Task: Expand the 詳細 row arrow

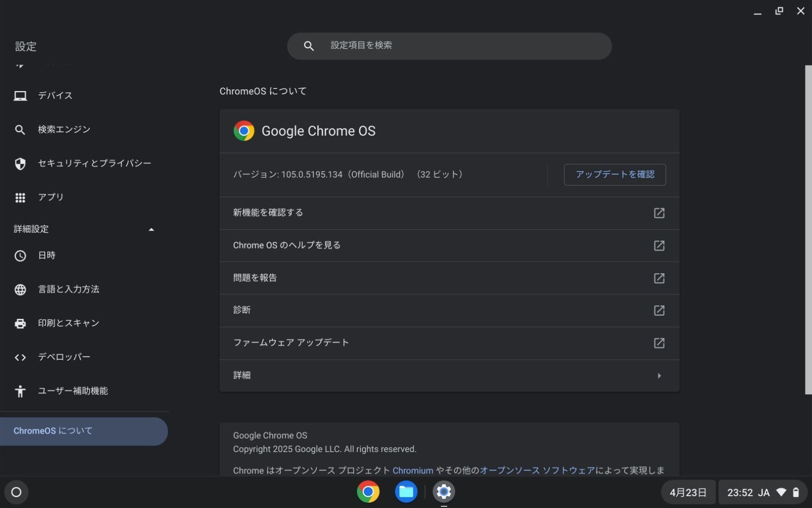Action: 659,376
